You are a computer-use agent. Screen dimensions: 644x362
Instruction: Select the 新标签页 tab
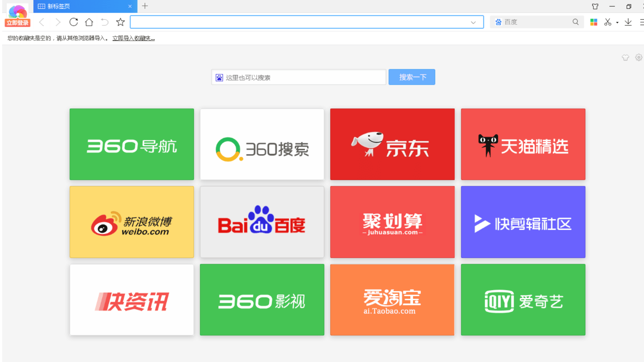85,6
